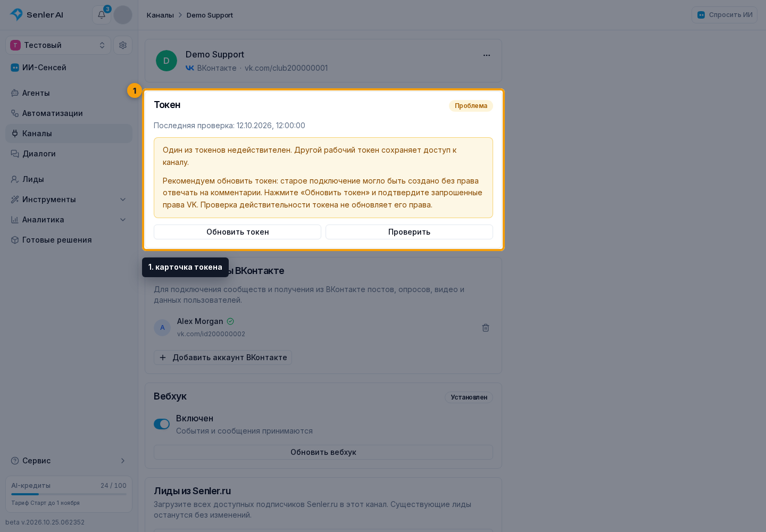Open the Demo Support three-dots menu

tap(487, 55)
